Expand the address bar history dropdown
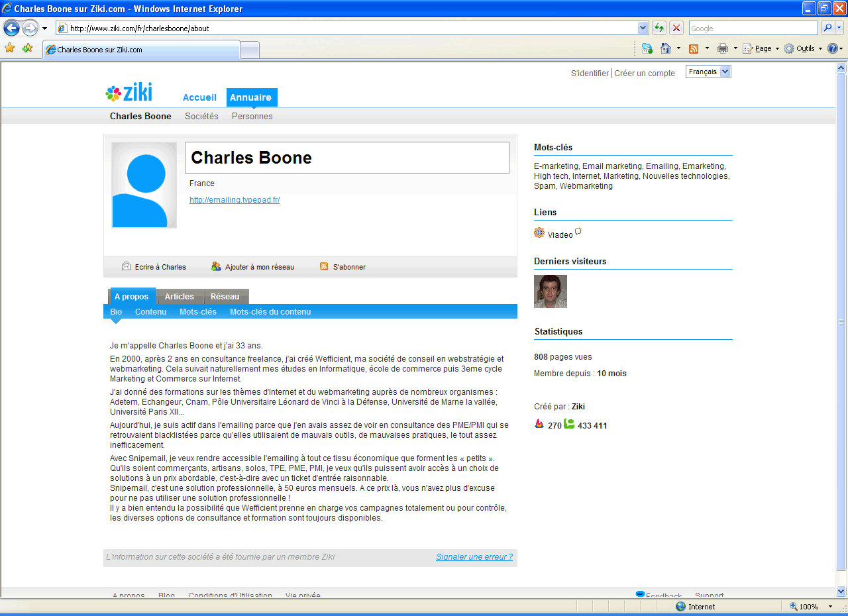Viewport: 848px width, 616px height. (x=643, y=28)
